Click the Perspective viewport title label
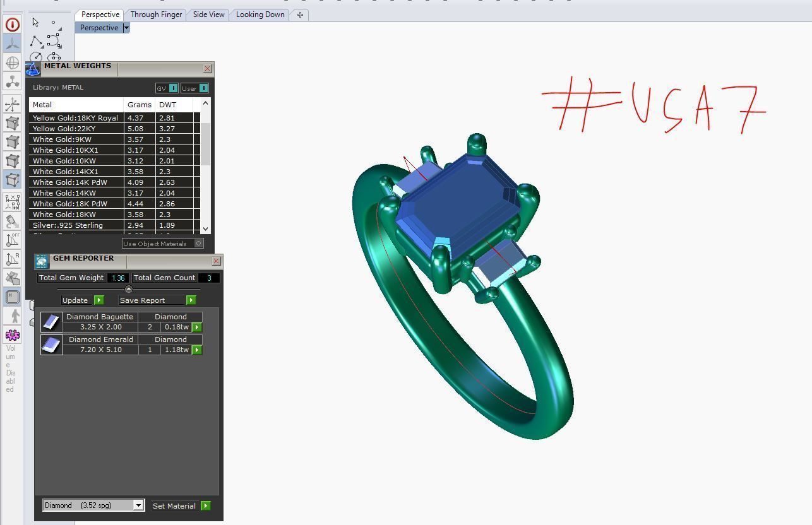Viewport: 812px width, 525px height. (x=99, y=28)
